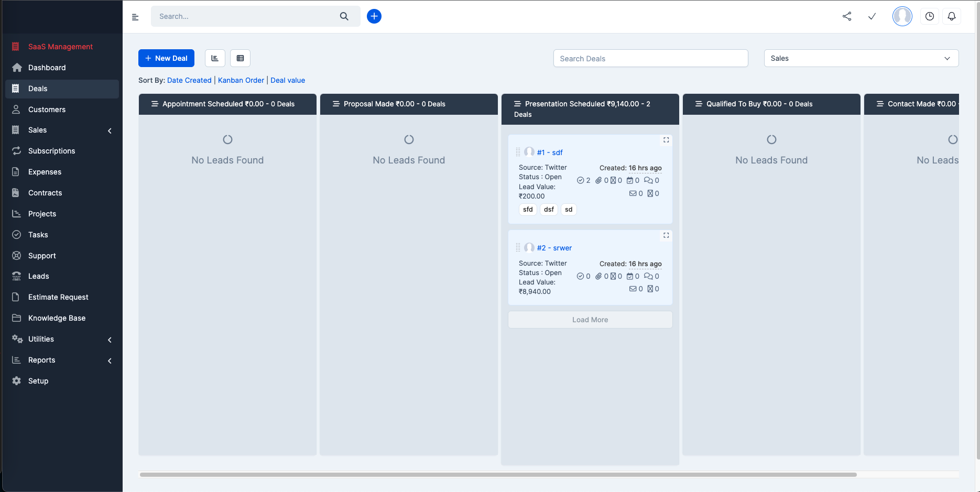Image resolution: width=980 pixels, height=492 pixels.
Task: Toggle the sidebar menu hamburger icon
Action: [135, 17]
